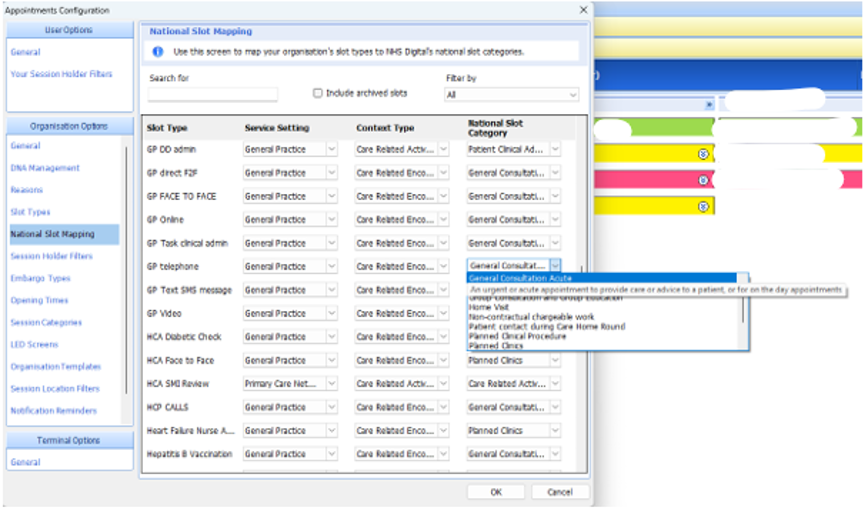Click the HCA Diabetic Check row

tap(184, 336)
